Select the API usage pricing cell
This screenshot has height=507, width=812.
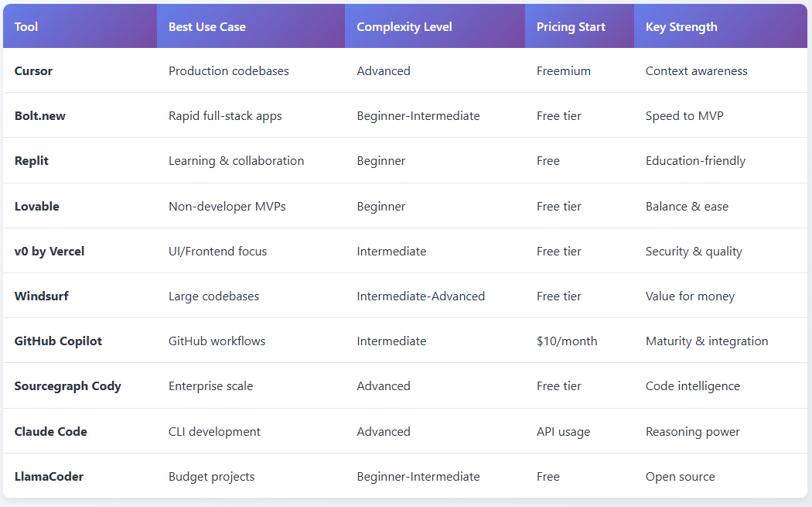point(564,432)
